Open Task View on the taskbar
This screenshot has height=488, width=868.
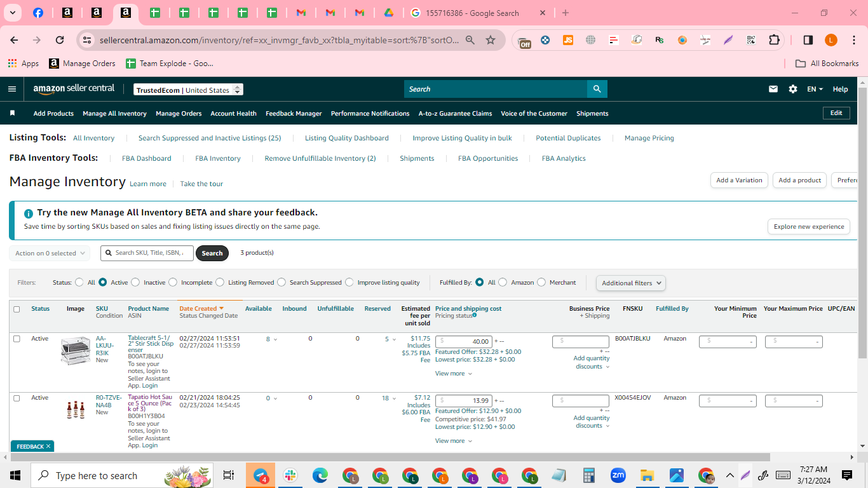coord(229,475)
